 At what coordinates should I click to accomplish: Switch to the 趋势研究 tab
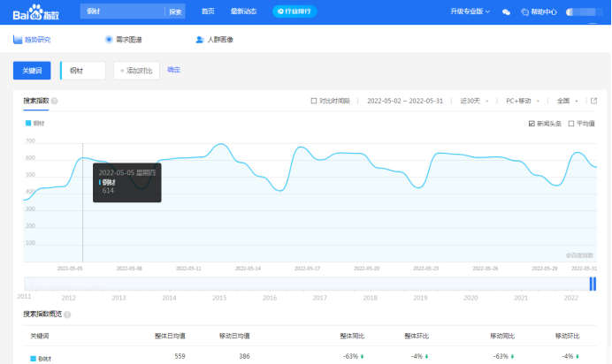[32, 40]
